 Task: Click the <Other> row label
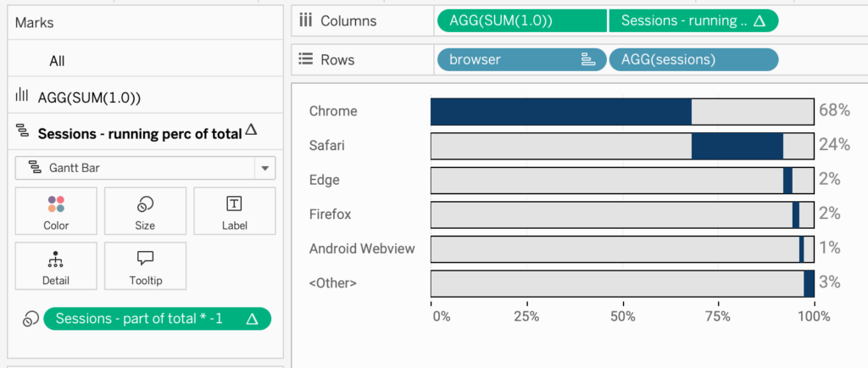[332, 282]
